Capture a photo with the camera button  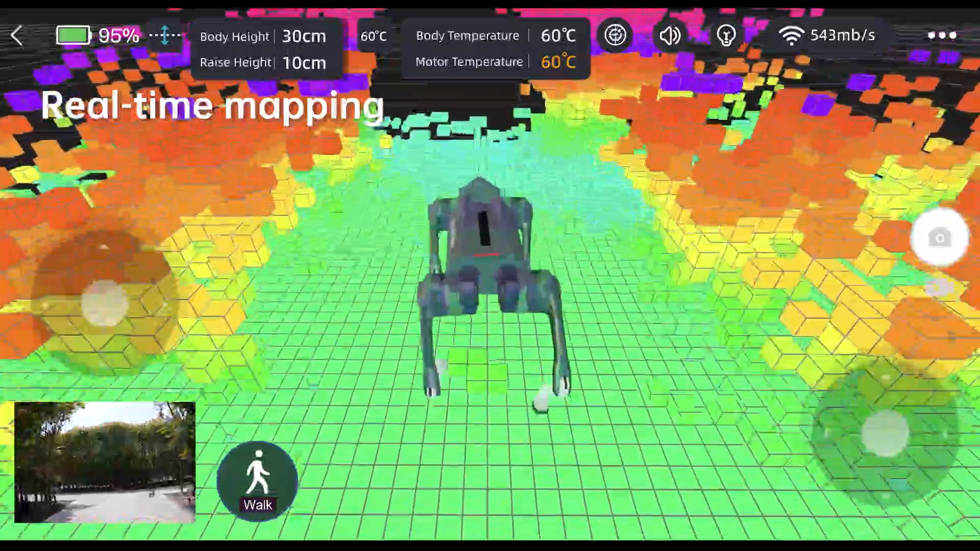click(x=940, y=237)
